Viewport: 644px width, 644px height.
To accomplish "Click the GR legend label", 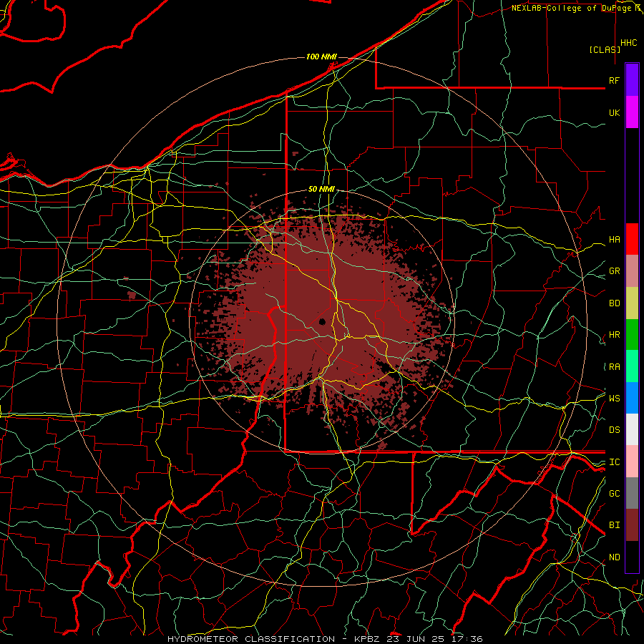I will click(614, 271).
